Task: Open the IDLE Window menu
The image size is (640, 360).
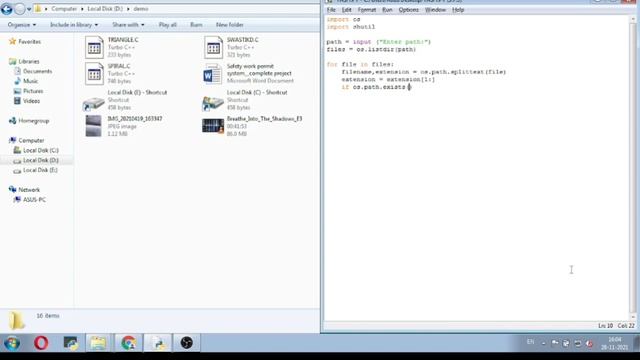Action: pos(436,10)
